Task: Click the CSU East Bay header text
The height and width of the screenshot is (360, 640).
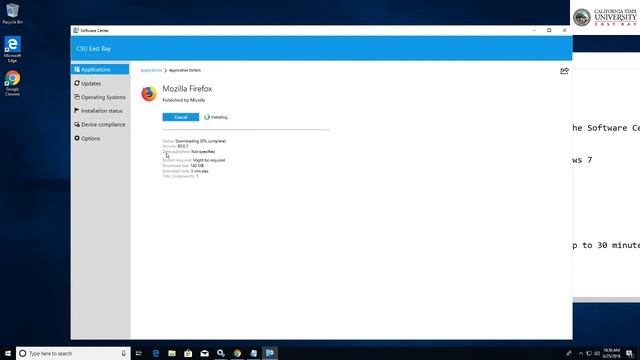Action: 93,49
